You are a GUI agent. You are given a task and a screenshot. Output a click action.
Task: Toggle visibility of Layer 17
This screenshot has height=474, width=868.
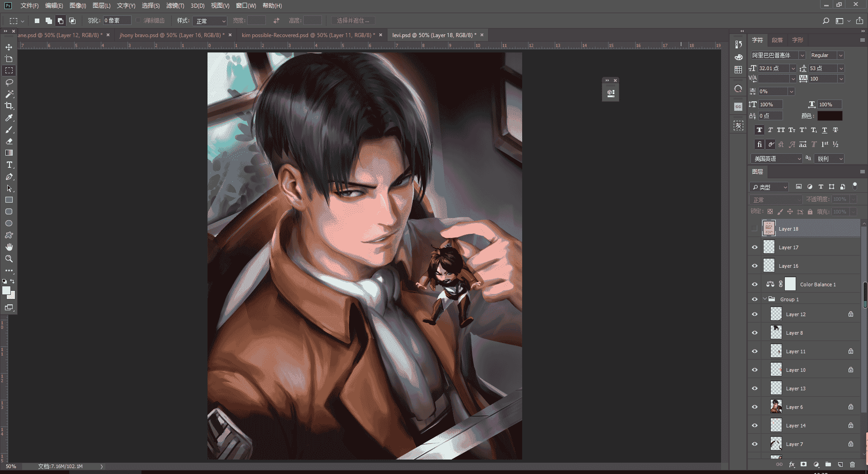(755, 247)
